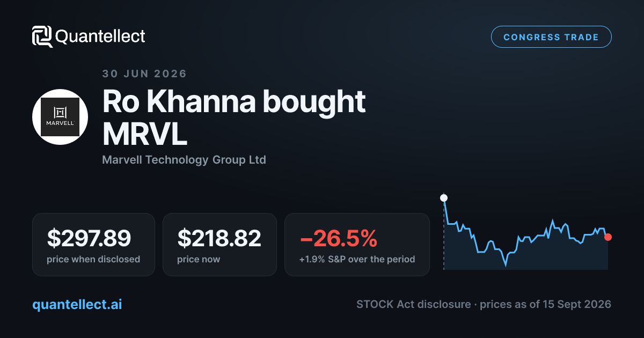Open the quantellect.ai link

click(x=77, y=304)
